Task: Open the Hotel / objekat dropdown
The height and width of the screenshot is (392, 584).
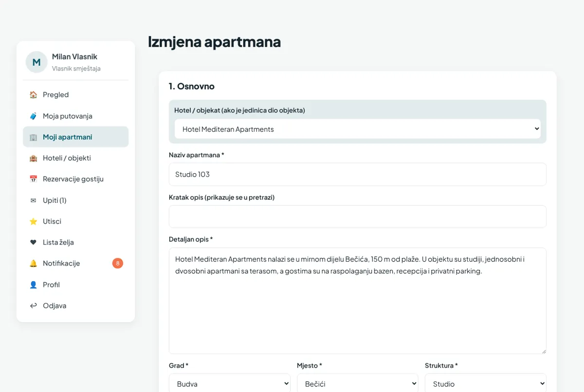Action: [358, 129]
